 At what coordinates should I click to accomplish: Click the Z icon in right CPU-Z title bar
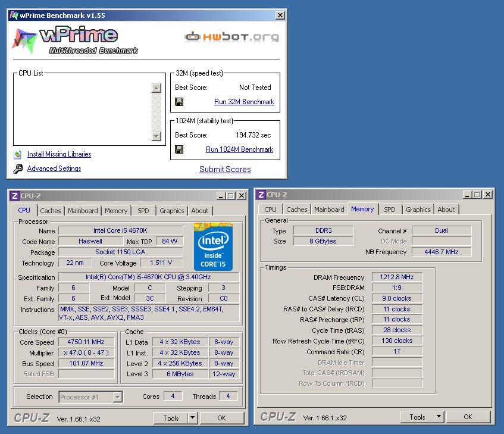261,195
